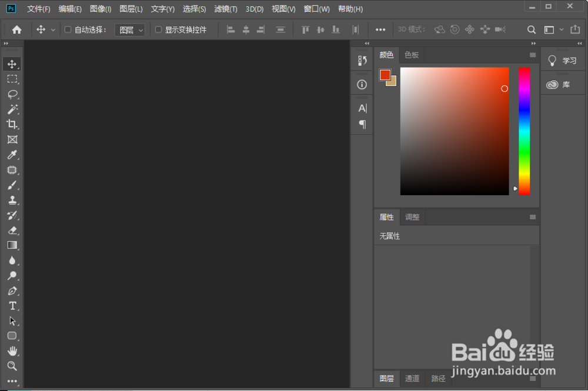Select the Zoom magnifier tool
The image size is (588, 391).
[x=12, y=366]
